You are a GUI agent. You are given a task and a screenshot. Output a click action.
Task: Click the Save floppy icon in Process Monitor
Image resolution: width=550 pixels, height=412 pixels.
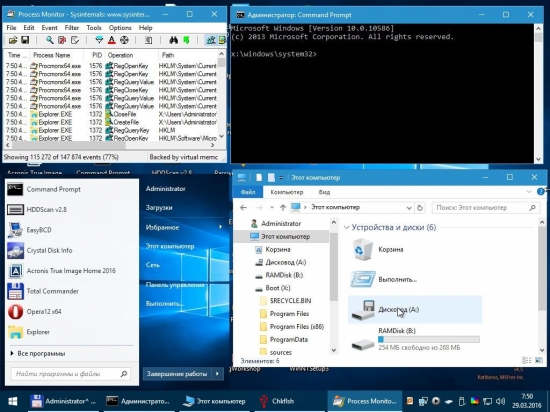click(25, 40)
